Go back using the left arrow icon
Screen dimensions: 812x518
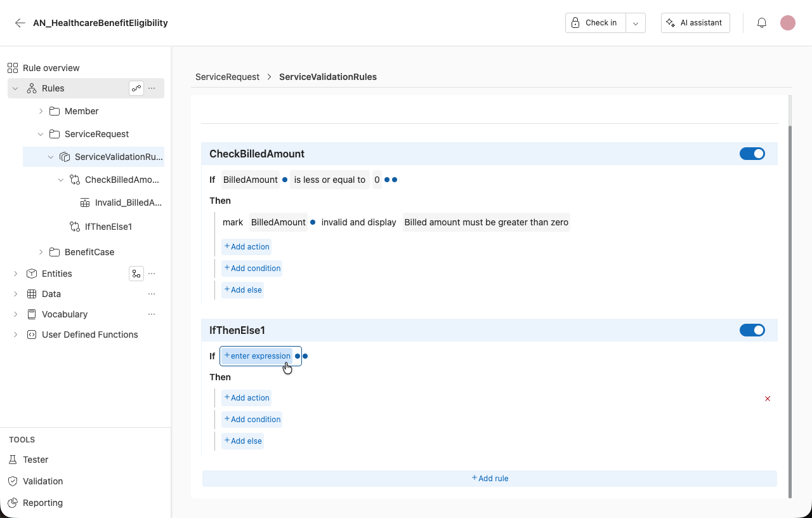(20, 23)
